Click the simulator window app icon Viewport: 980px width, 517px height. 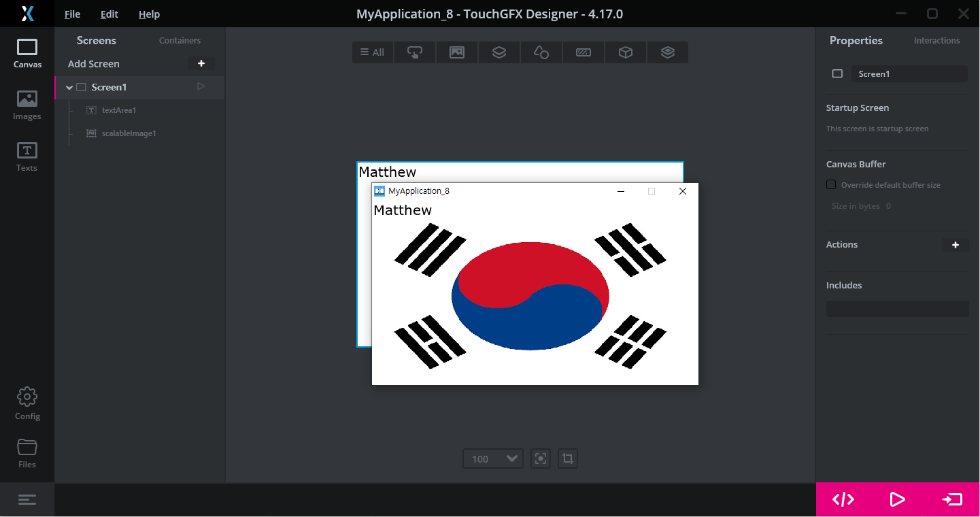[379, 191]
